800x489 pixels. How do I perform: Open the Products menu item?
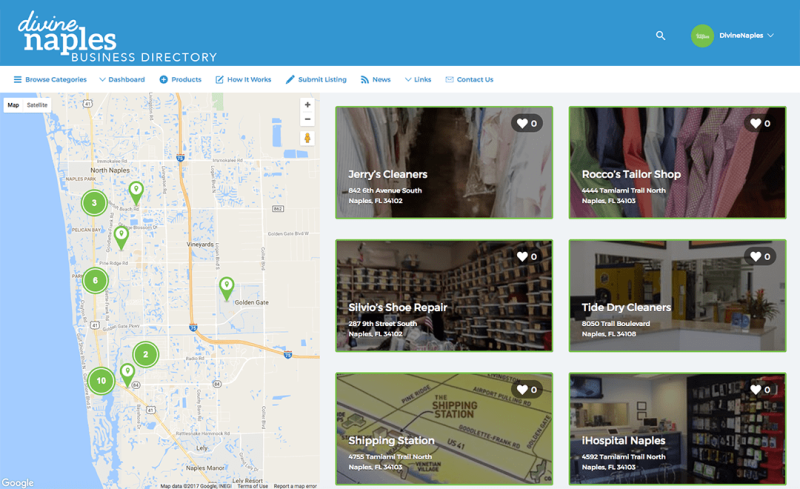181,80
